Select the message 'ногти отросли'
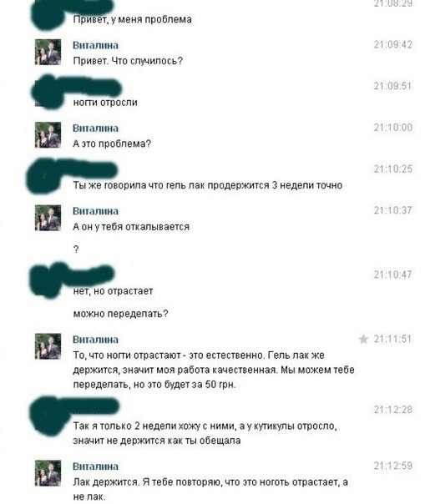425x504 pixels. click(105, 103)
